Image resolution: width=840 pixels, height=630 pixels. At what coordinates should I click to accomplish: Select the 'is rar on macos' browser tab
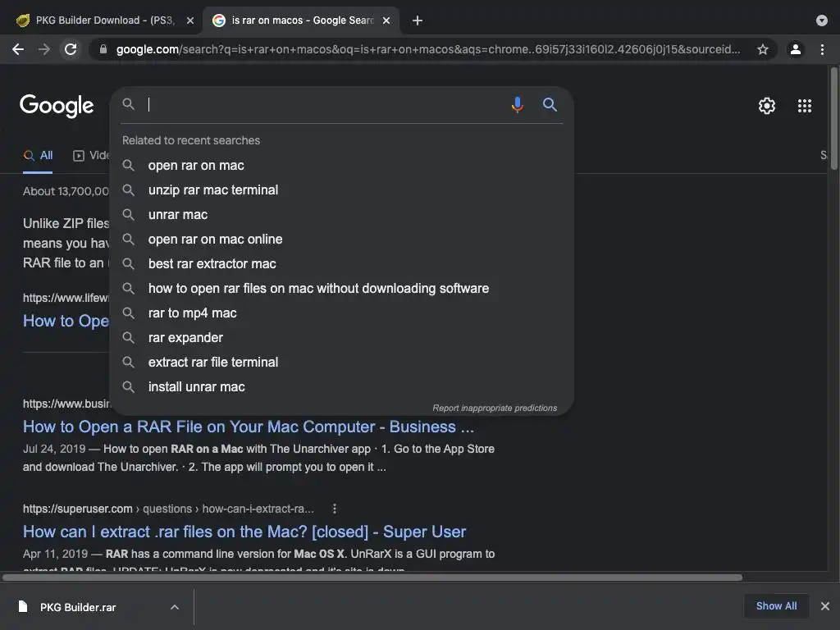[x=301, y=21]
